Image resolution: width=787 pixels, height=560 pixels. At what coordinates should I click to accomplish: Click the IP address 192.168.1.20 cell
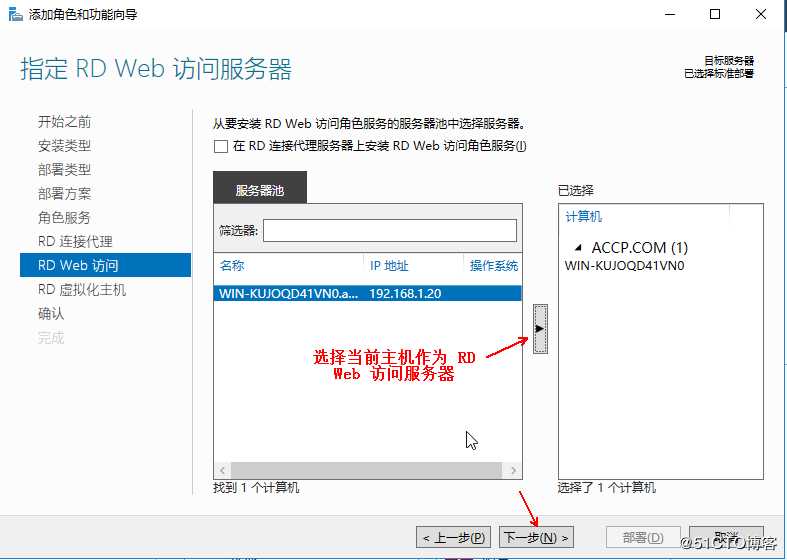[x=405, y=294]
